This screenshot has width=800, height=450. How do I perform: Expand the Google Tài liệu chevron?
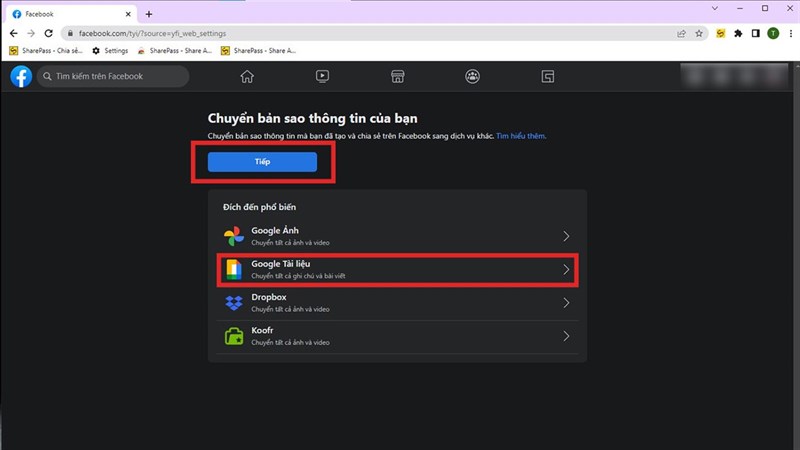click(x=566, y=269)
